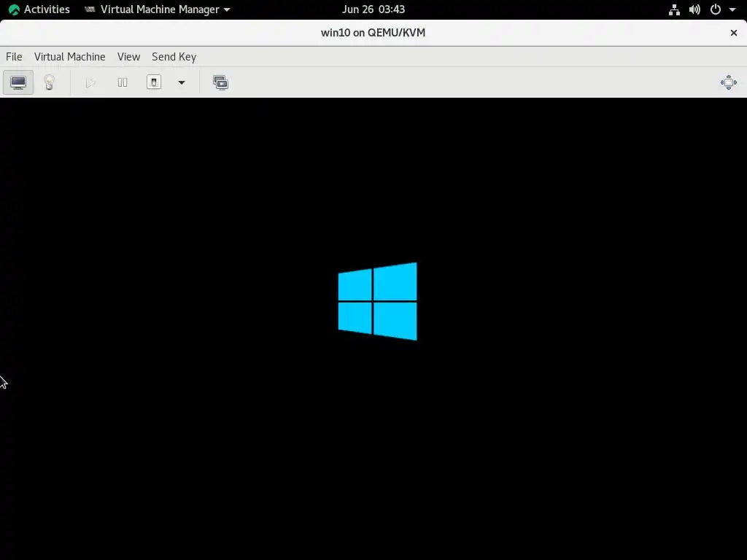
Task: Click the volume speaker icon
Action: coord(694,9)
